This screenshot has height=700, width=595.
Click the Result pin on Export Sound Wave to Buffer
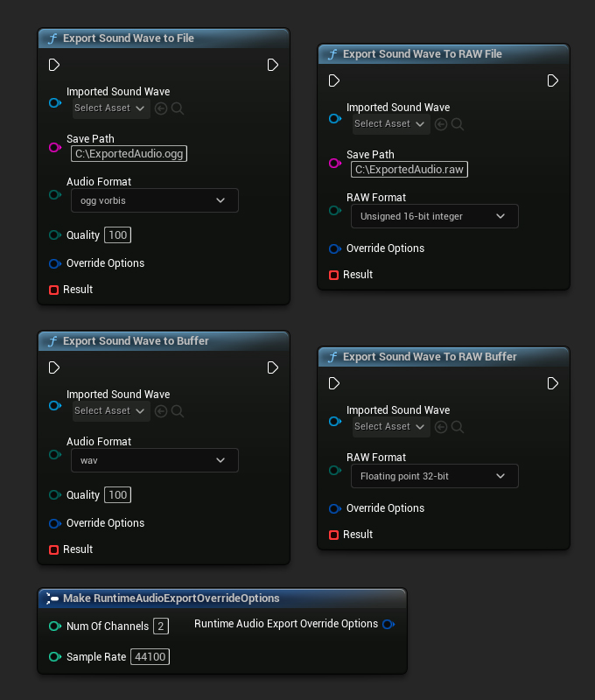pos(53,549)
